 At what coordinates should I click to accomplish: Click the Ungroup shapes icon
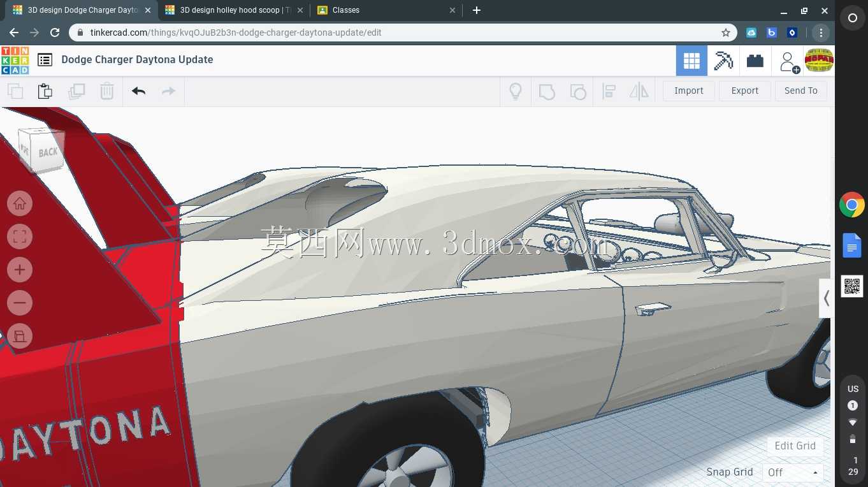pyautogui.click(x=577, y=91)
